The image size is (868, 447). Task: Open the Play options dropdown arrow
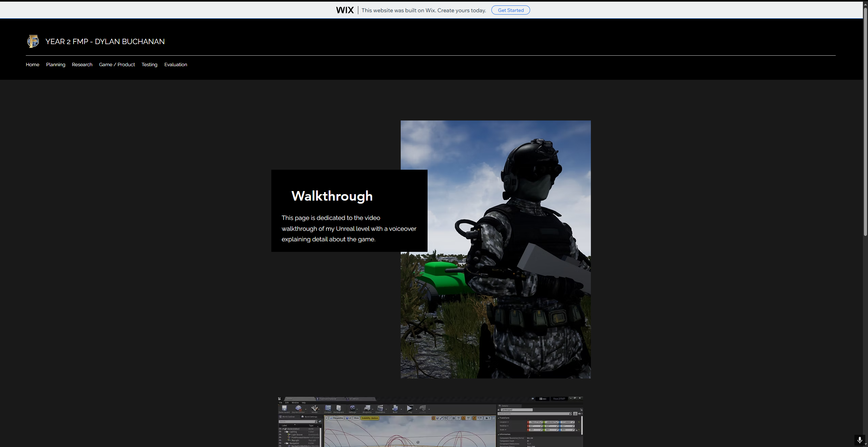click(416, 409)
